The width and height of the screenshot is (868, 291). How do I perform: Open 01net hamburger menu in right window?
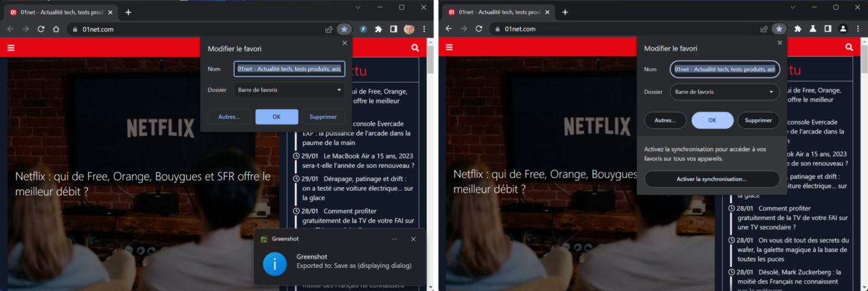(449, 47)
